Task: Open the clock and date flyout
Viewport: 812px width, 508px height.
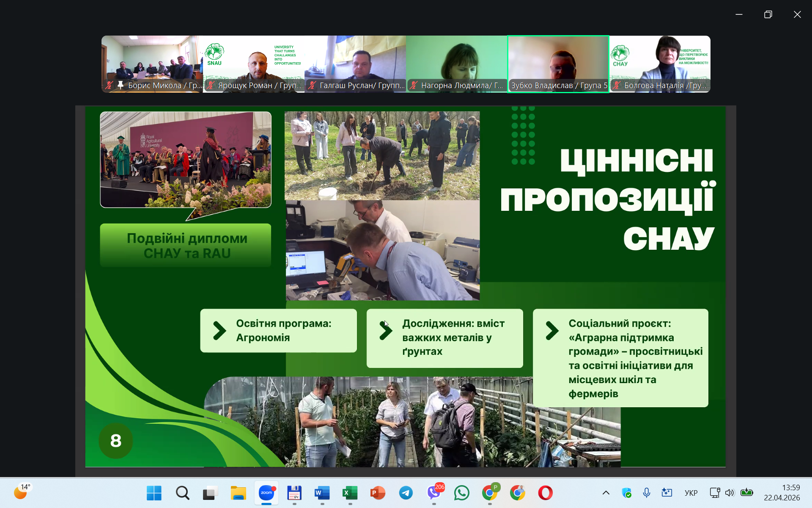Action: (782, 493)
